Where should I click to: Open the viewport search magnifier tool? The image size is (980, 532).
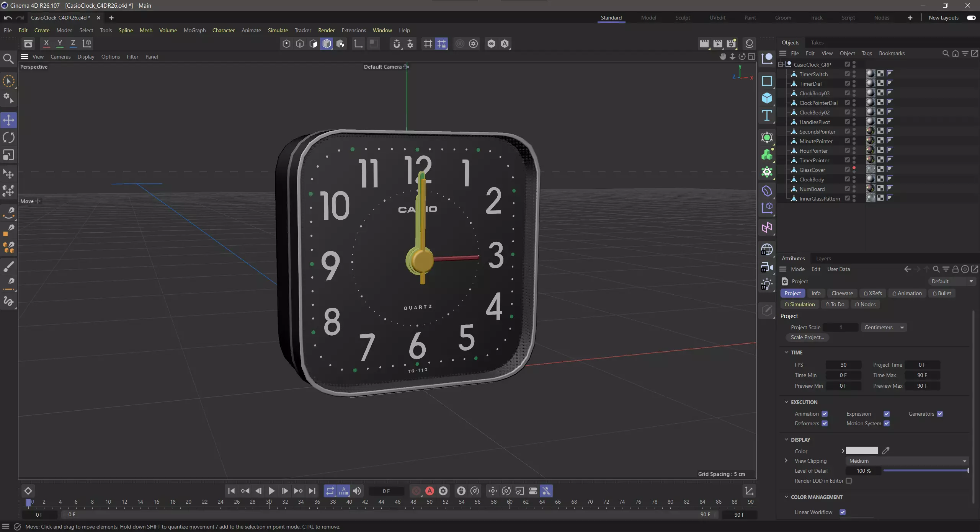tap(8, 59)
